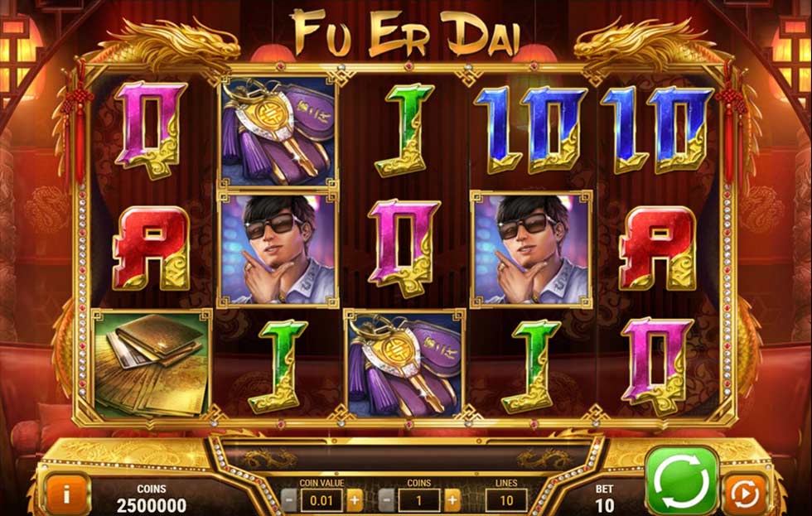812x516 pixels.
Task: Click the Fu Er Dai game title
Action: click(405, 32)
